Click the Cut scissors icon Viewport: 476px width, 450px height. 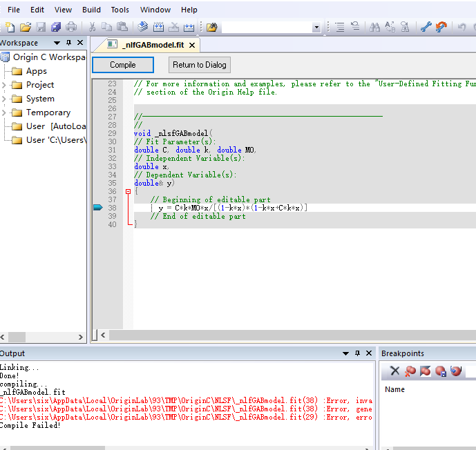point(91,27)
